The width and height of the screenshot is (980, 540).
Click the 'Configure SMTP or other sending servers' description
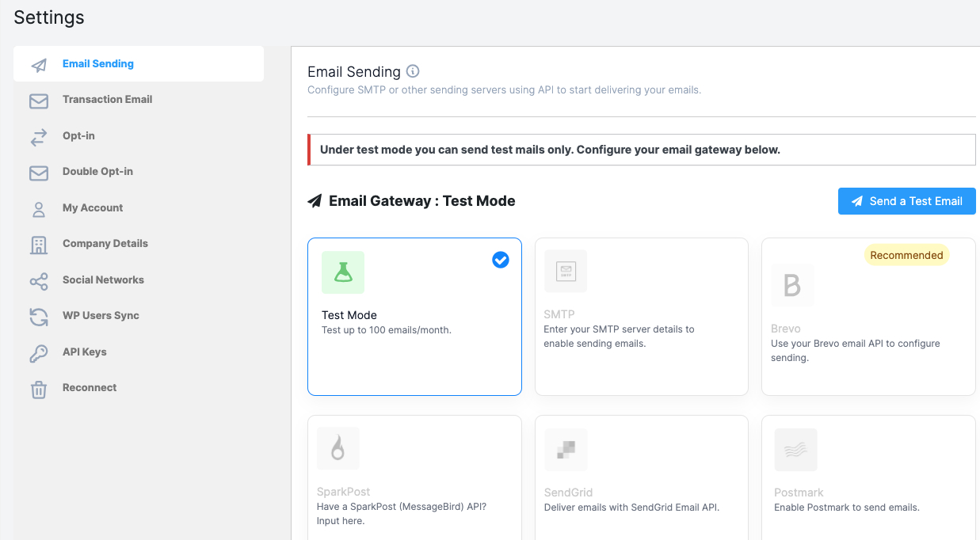[x=504, y=90]
